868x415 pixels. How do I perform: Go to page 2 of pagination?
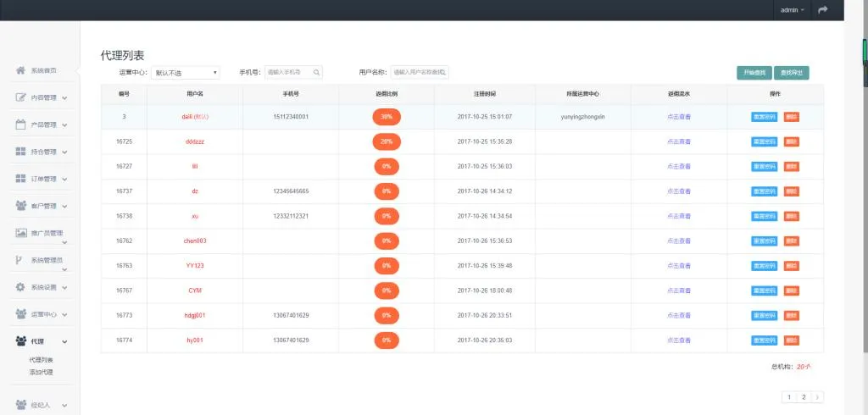804,396
